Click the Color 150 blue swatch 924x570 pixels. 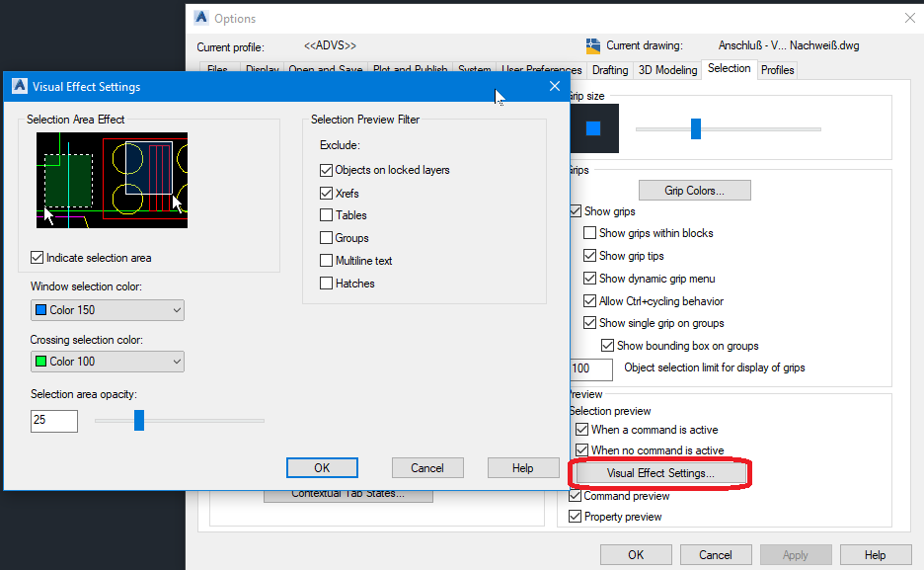(x=40, y=310)
